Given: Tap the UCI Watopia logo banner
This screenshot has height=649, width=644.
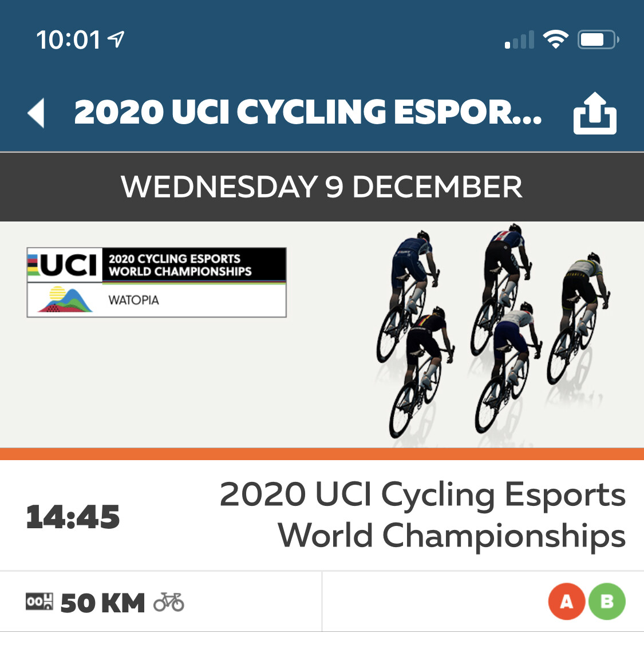Looking at the screenshot, I should click(156, 282).
